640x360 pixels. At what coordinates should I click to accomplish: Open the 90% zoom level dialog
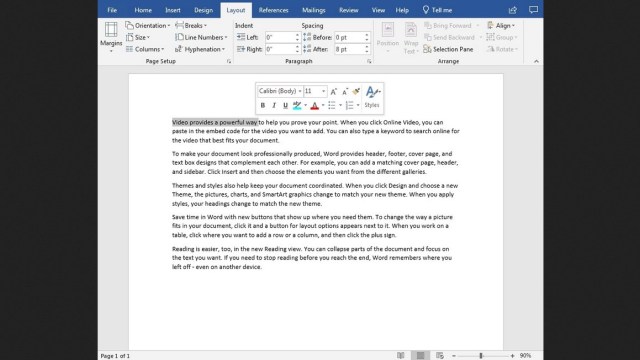click(x=525, y=356)
